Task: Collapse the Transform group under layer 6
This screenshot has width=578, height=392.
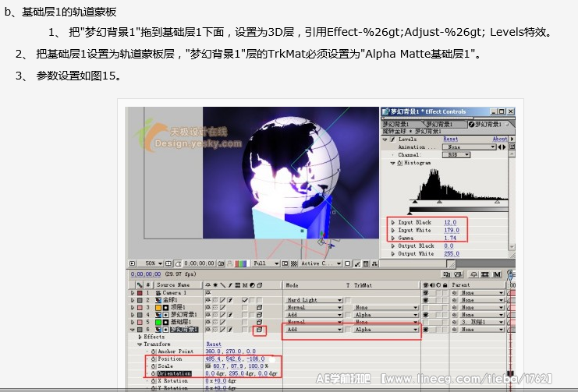Action: tap(140, 344)
